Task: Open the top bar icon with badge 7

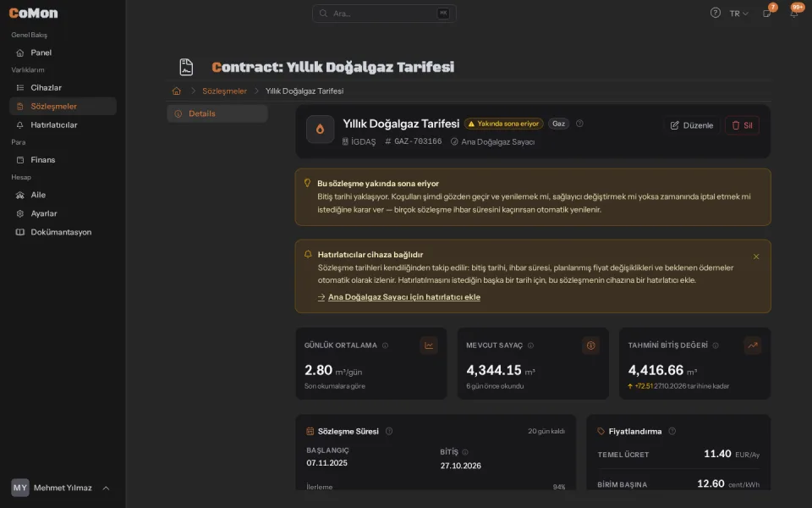Action: [767, 13]
